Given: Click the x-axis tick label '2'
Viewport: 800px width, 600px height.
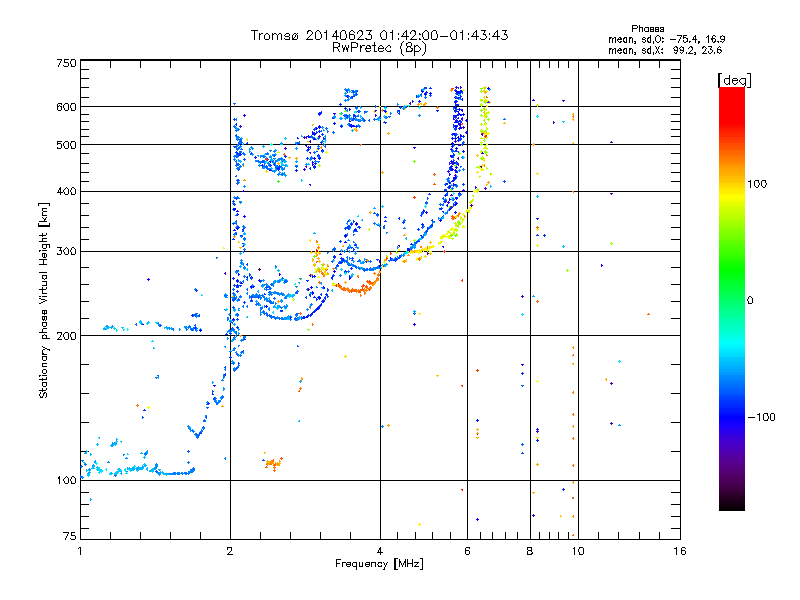Looking at the screenshot, I should (x=230, y=551).
